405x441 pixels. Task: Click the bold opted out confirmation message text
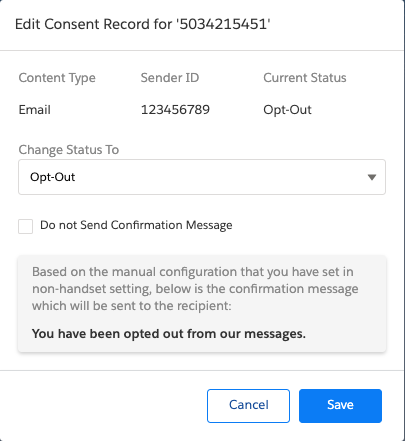pos(169,334)
